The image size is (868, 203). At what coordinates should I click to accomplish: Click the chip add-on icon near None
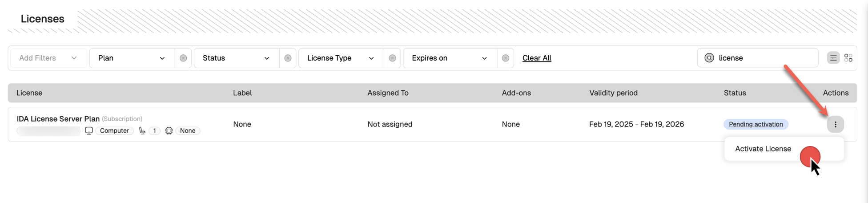pos(169,131)
